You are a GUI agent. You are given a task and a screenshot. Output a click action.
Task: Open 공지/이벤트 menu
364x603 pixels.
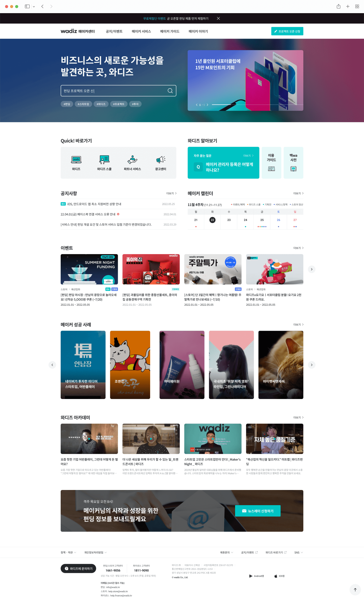click(x=114, y=31)
